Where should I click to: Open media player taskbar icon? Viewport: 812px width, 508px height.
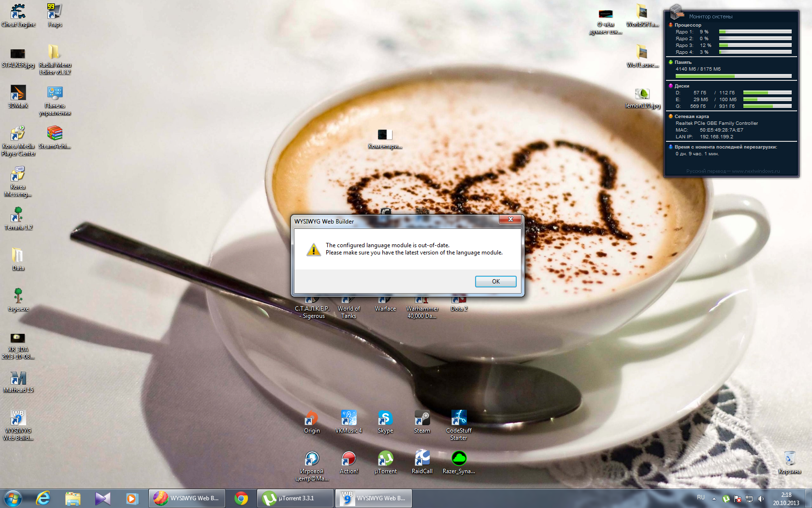tap(132, 498)
